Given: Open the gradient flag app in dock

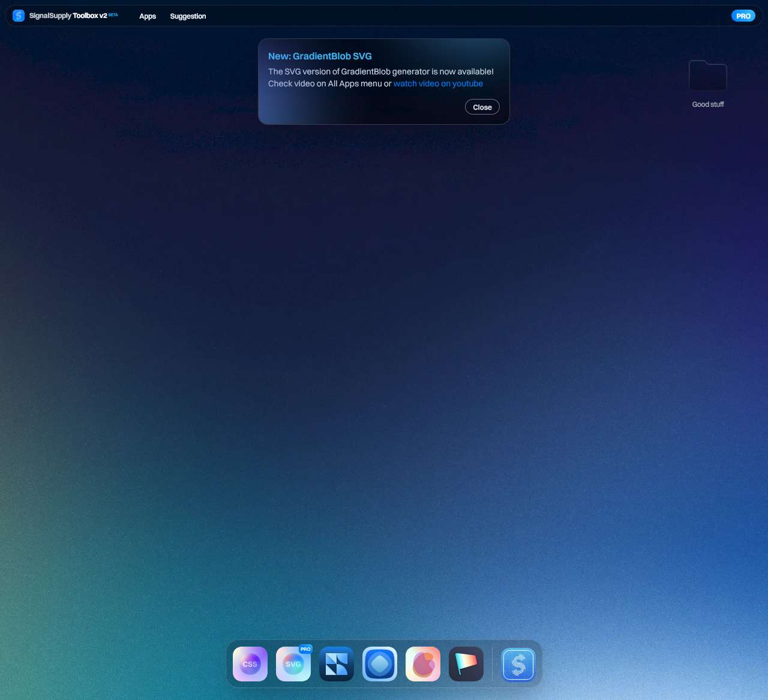Looking at the screenshot, I should (466, 664).
